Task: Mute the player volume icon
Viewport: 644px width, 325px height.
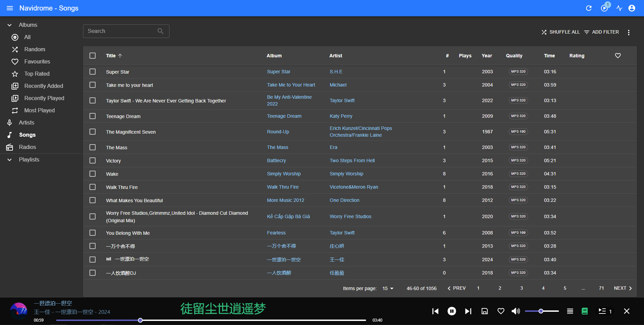Action: (x=516, y=311)
